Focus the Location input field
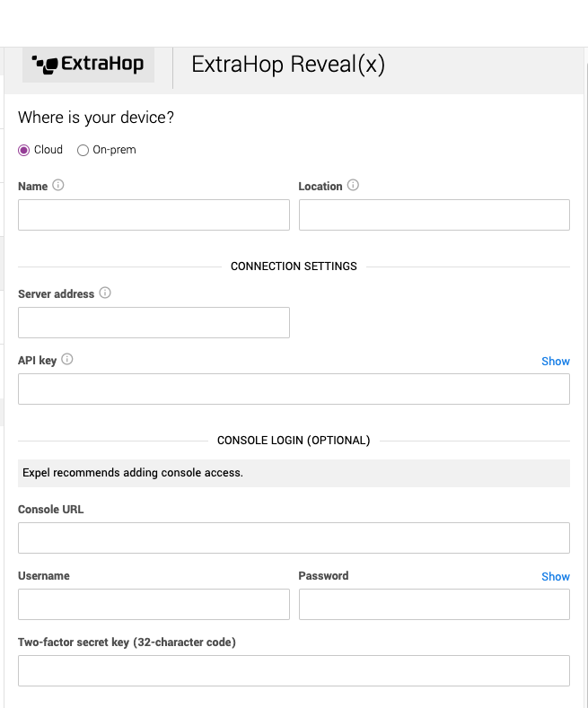This screenshot has height=708, width=588. click(434, 215)
